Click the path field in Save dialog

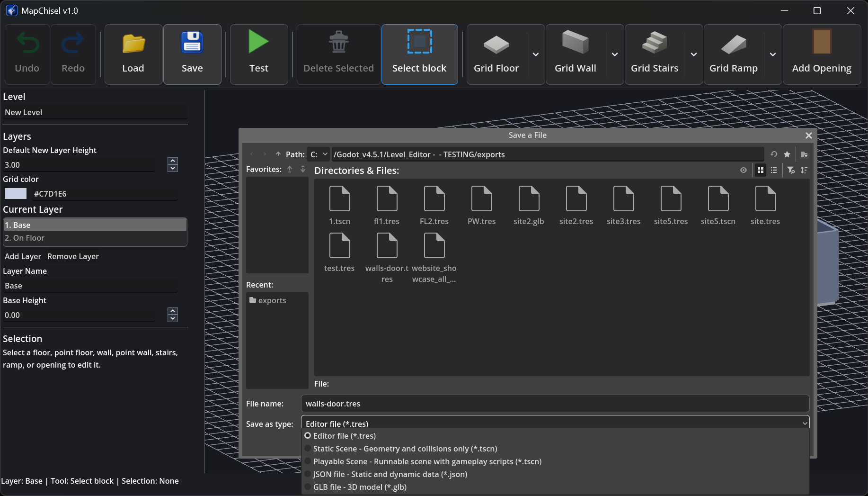point(548,154)
